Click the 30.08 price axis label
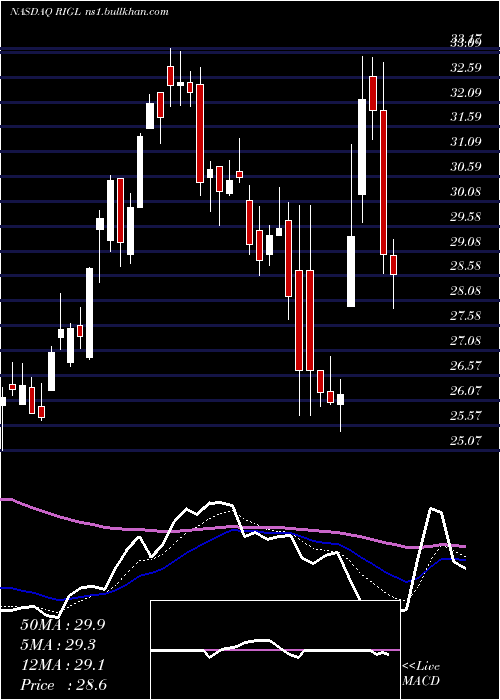The image size is (500, 700). coord(466,192)
